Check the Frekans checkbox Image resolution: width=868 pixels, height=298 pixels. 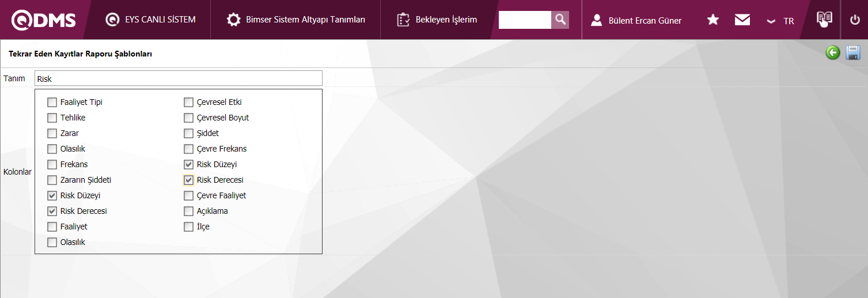tap(52, 165)
